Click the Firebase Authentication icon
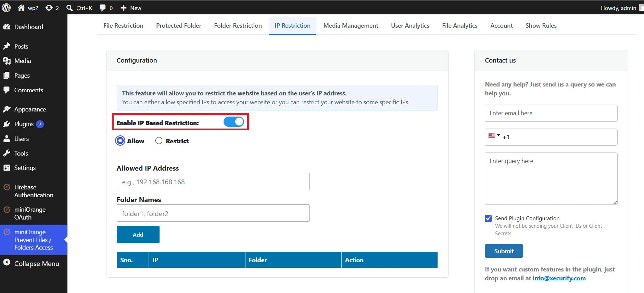Screen dimensions: 644x293 tap(7, 187)
